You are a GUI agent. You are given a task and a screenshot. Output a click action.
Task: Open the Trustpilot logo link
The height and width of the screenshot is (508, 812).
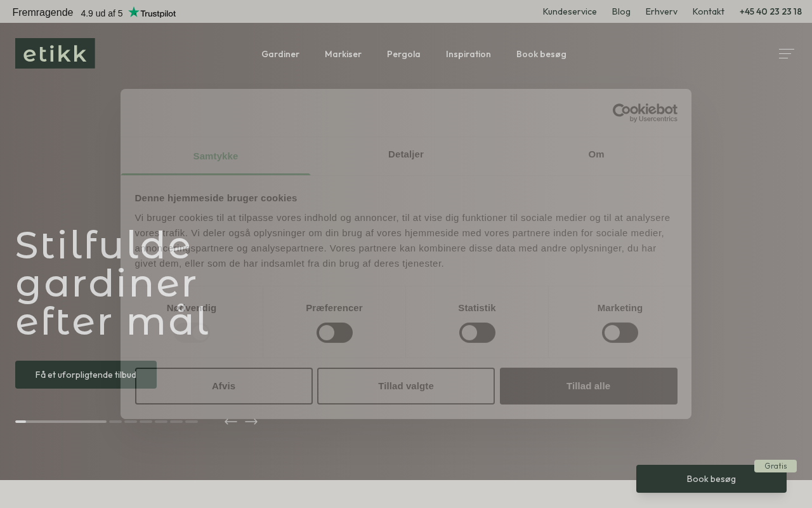click(152, 13)
